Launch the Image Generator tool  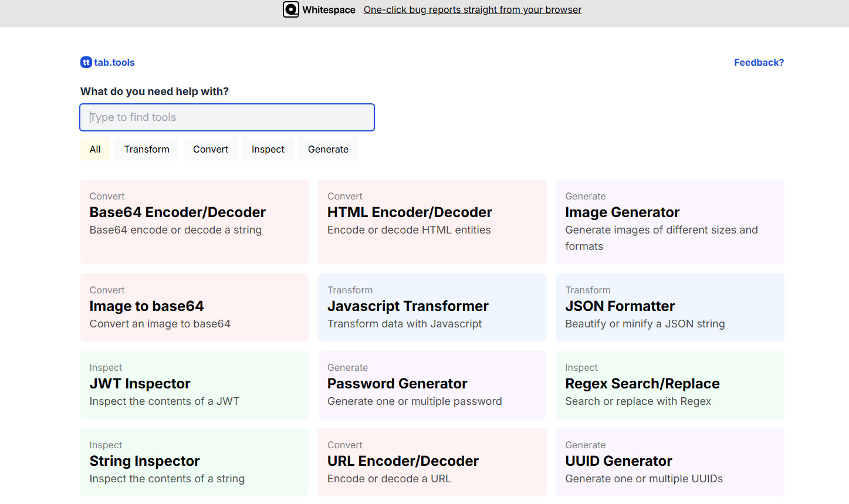pos(669,222)
